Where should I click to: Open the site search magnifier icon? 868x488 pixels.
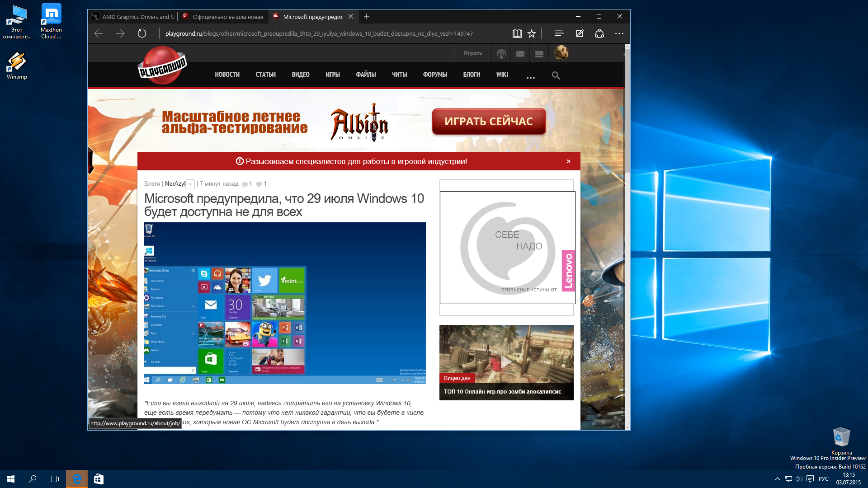pos(556,75)
